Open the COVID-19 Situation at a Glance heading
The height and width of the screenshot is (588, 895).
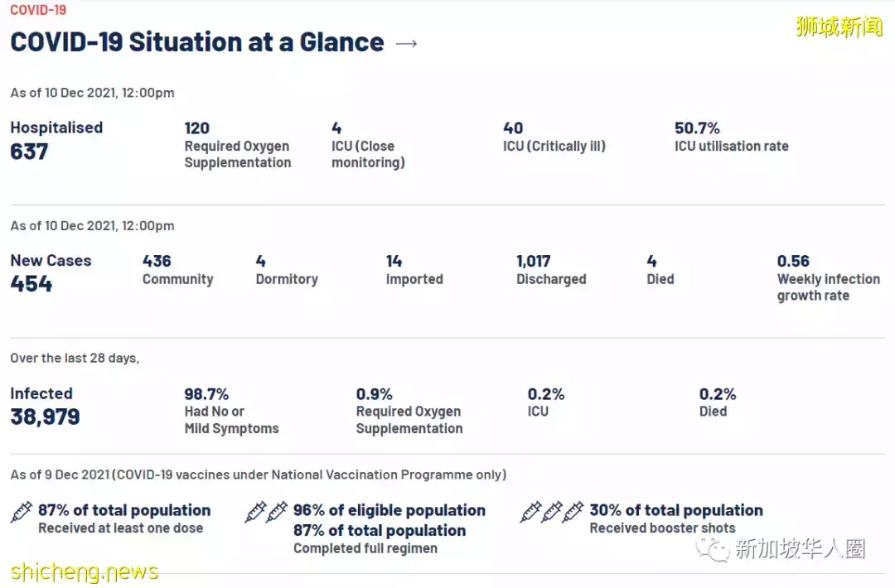pyautogui.click(x=197, y=42)
